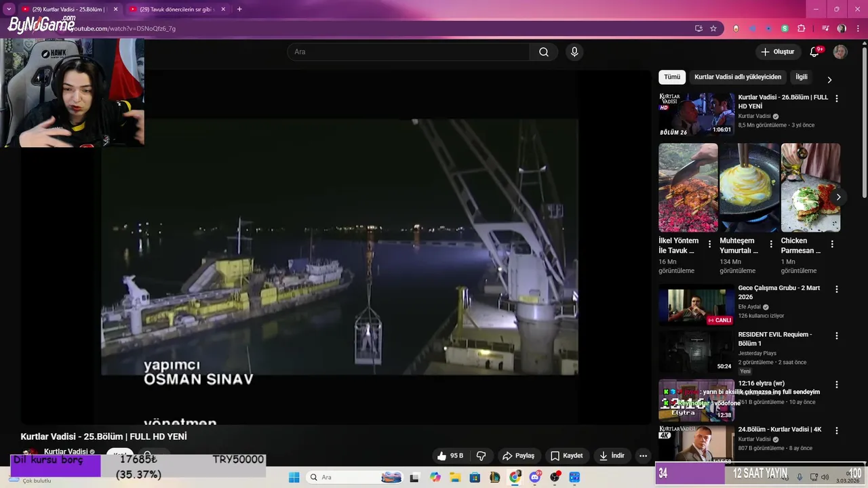Click the green S extension icon

click(785, 28)
